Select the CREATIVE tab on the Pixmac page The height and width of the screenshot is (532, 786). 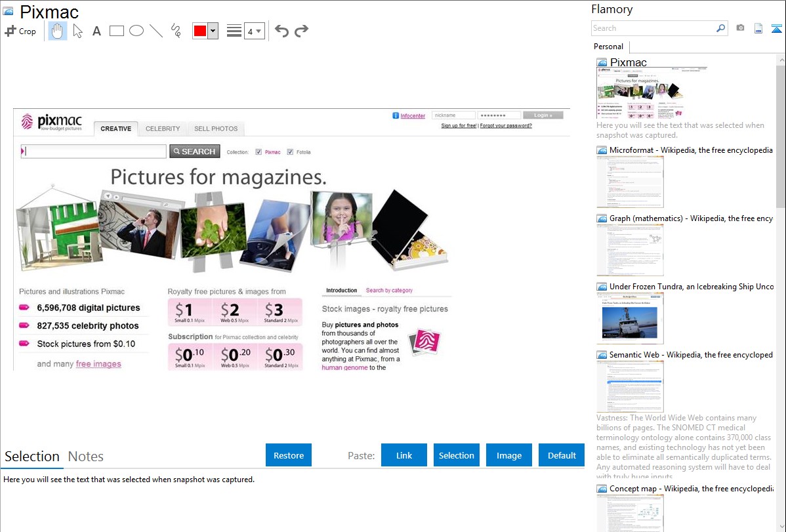[x=115, y=129]
